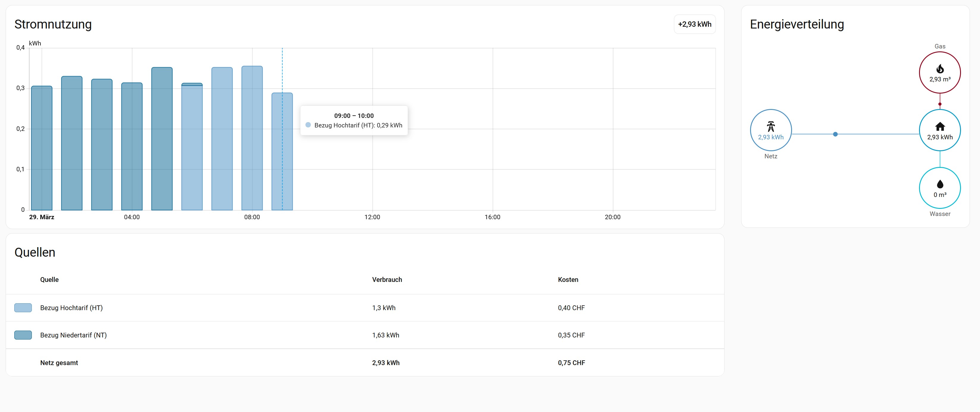Click the water drop icon
This screenshot has width=980, height=412.
click(940, 184)
